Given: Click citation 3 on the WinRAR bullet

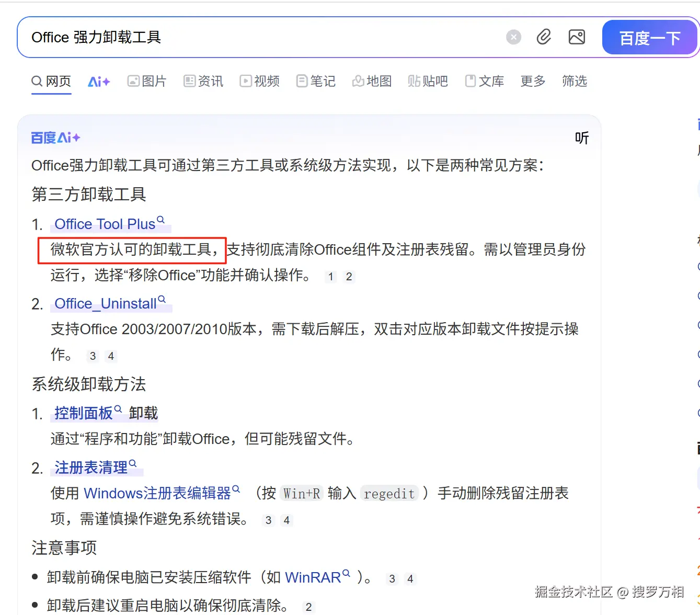Looking at the screenshot, I should pyautogui.click(x=392, y=579).
